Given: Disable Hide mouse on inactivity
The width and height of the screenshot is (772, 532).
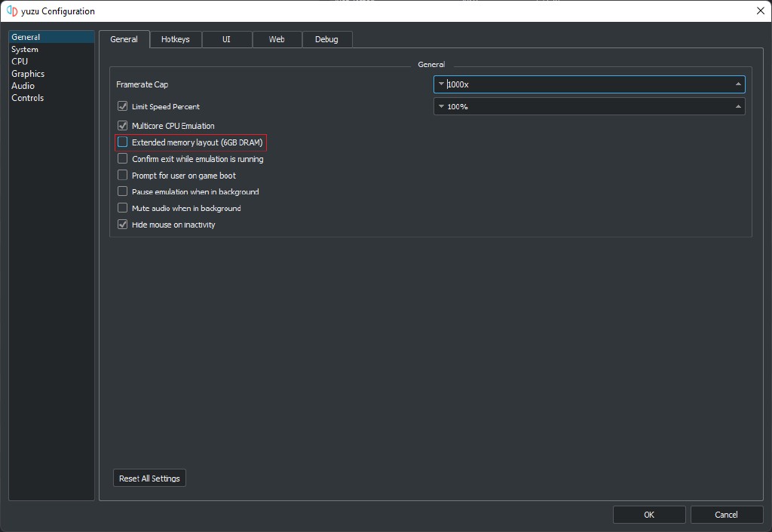Looking at the screenshot, I should coord(123,225).
